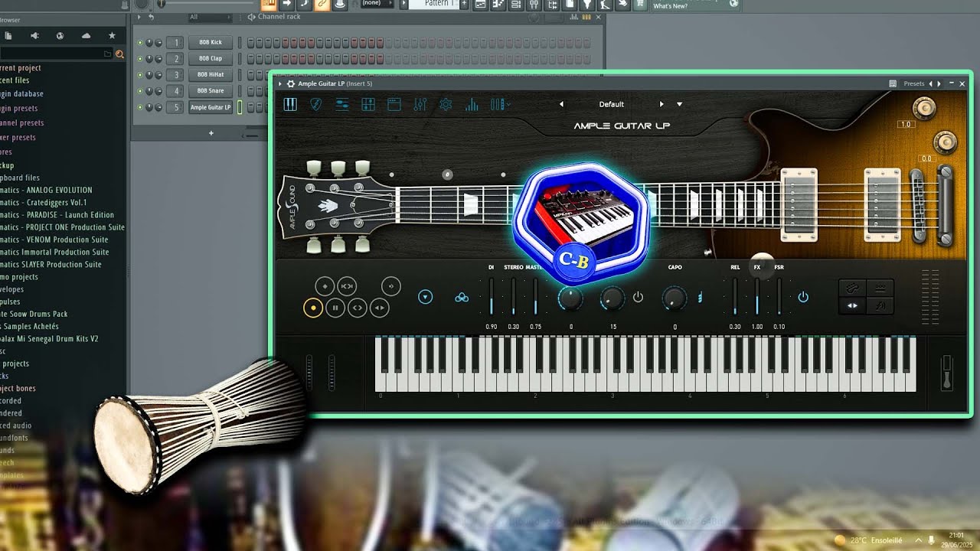The height and width of the screenshot is (551, 980).
Task: Expand the plugin window menu arrow
Action: [280, 83]
